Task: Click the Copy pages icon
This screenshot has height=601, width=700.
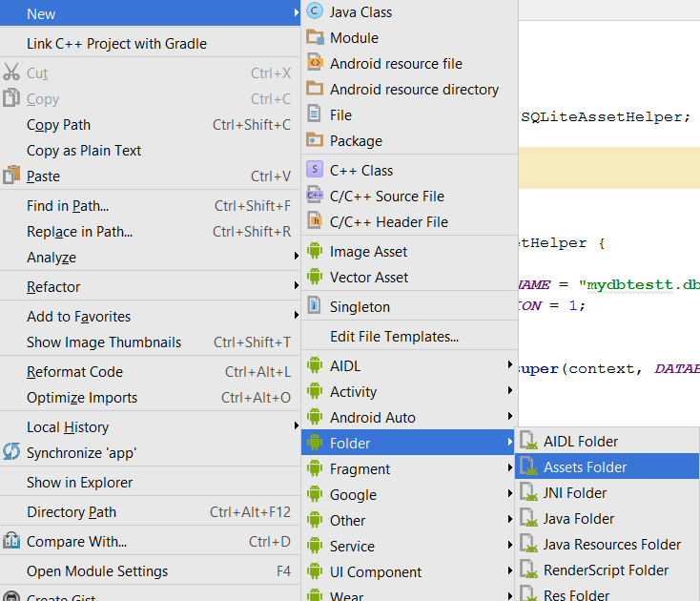Action: coord(11,98)
